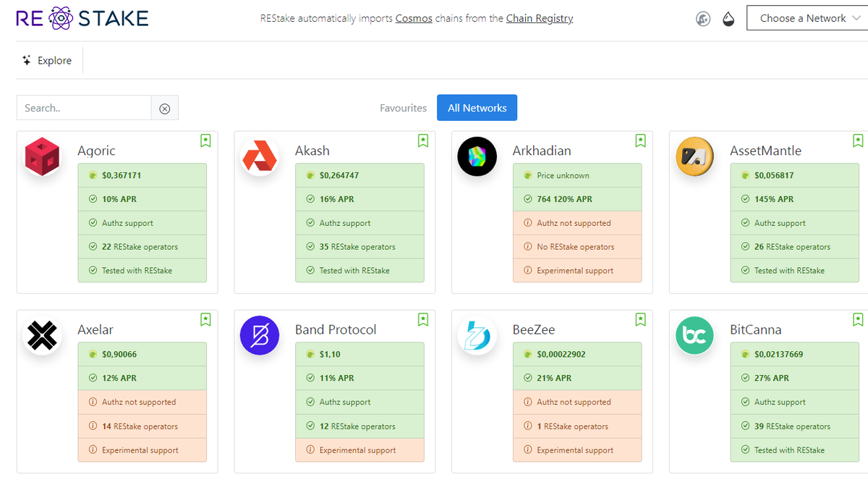868x480 pixels.
Task: Click Band Protocol 12 REStake operators row
Action: (359, 426)
